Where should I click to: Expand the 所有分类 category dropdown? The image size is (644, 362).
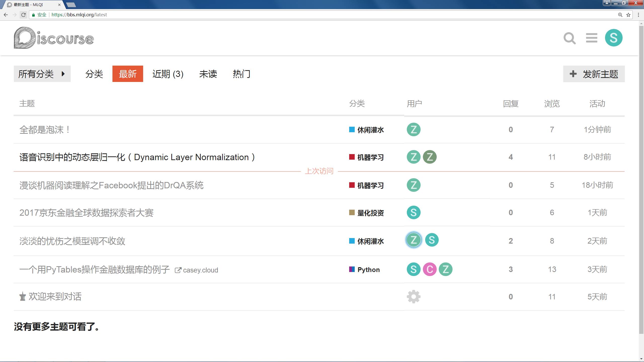42,74
